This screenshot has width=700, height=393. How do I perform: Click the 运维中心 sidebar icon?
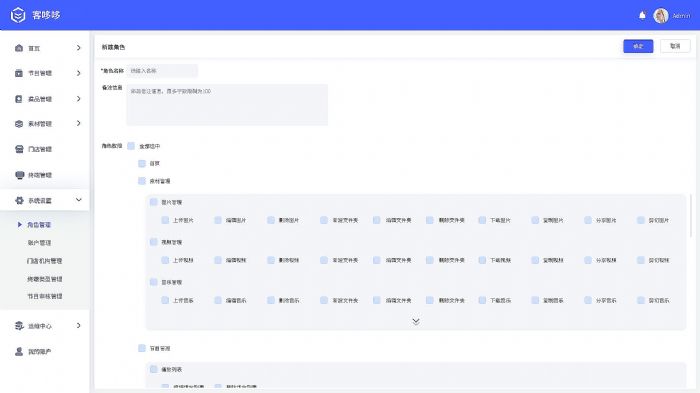19,326
